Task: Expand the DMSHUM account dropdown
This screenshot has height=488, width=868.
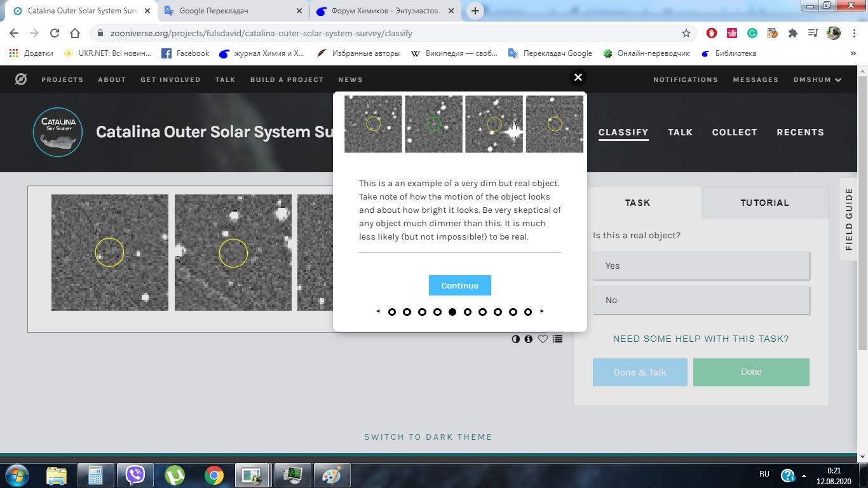Action: (x=817, y=79)
